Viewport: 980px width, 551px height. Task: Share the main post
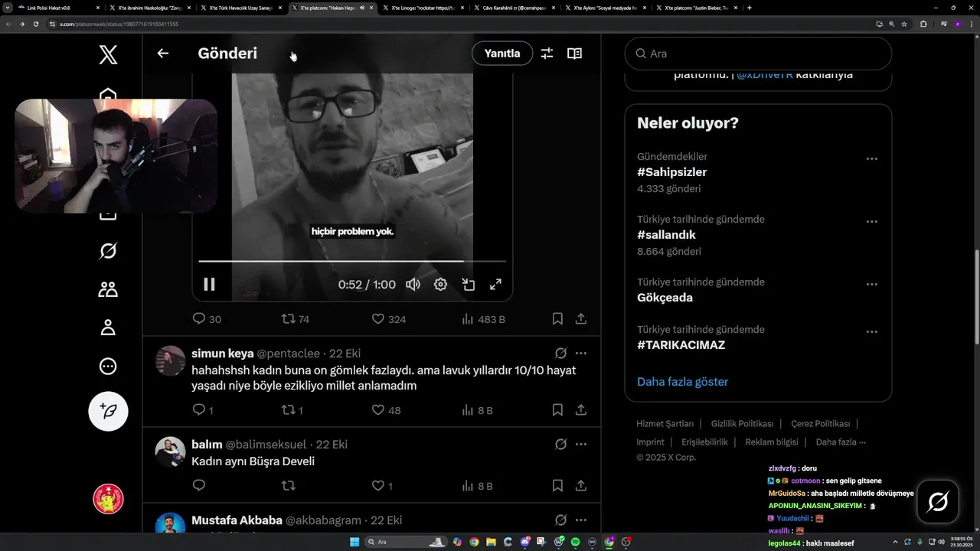(581, 319)
